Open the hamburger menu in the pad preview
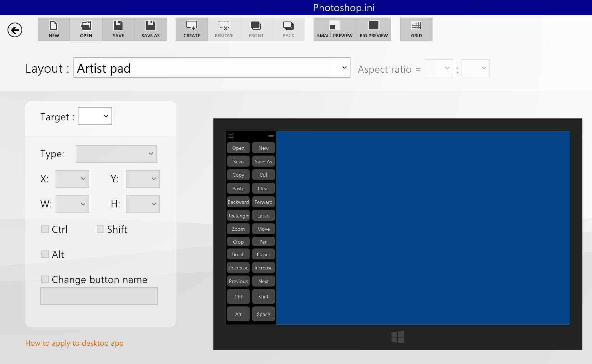This screenshot has width=592, height=364. point(231,136)
